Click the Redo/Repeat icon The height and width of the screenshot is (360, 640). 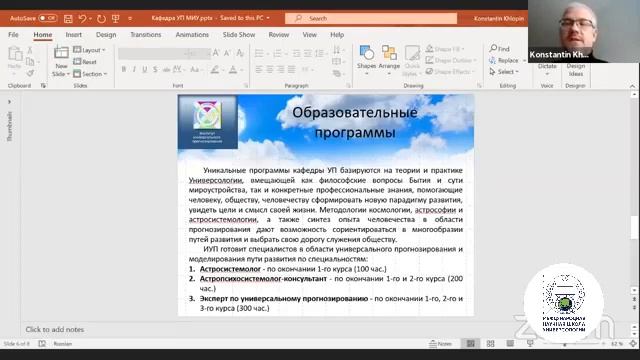[101, 18]
